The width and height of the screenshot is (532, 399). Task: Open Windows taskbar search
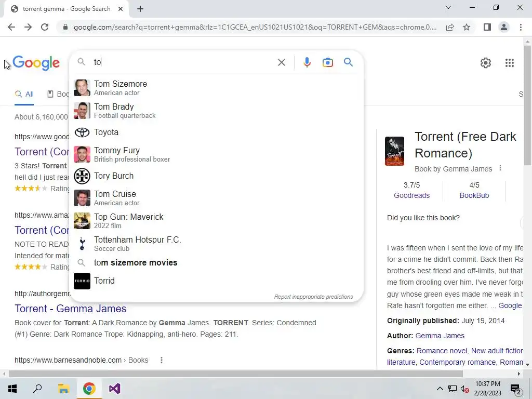tap(37, 389)
